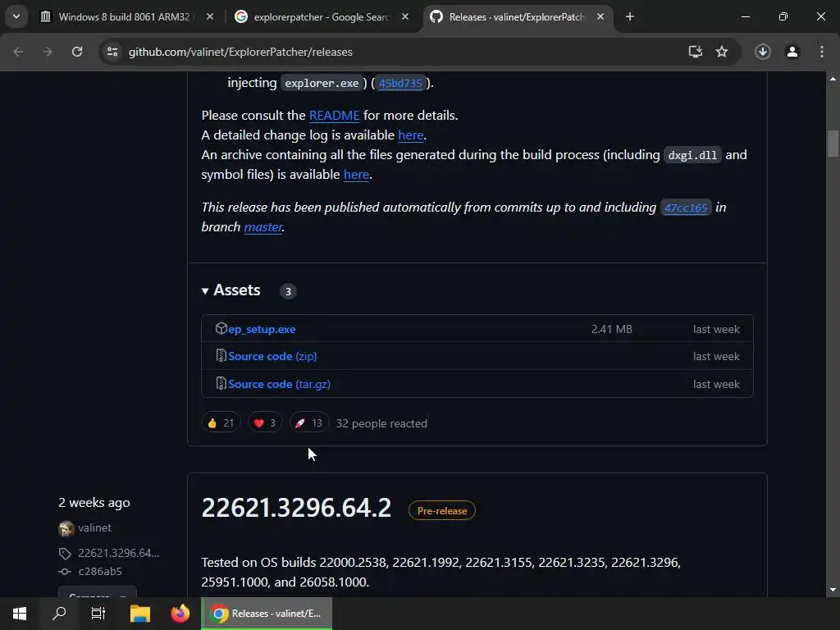Open the detailed change log 'here' link
This screenshot has width=840, height=630.
(411, 135)
